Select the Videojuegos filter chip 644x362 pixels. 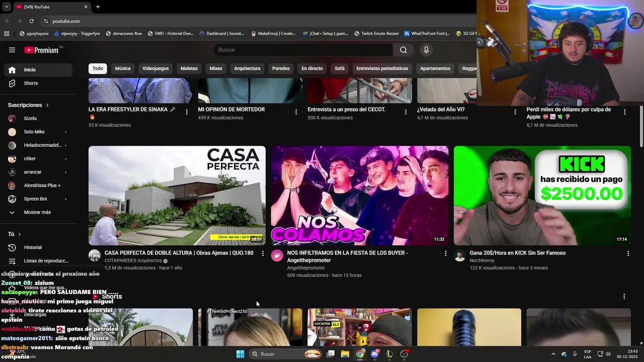pos(155,68)
